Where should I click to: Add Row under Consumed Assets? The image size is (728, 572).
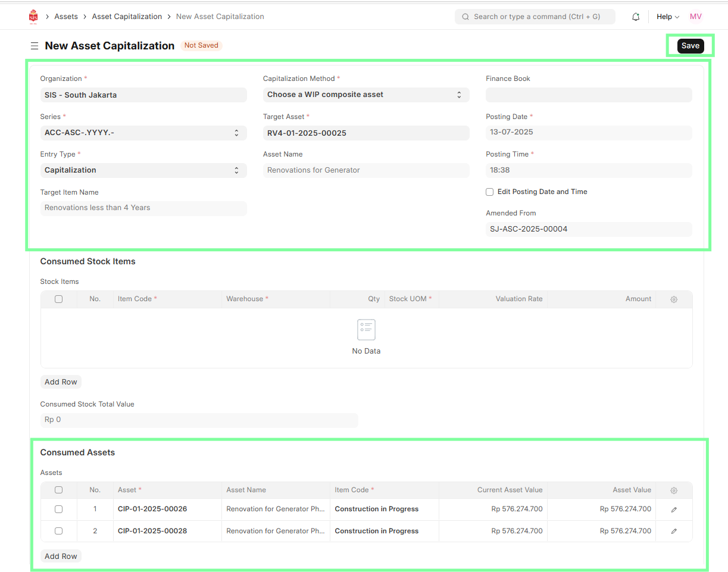tap(61, 556)
